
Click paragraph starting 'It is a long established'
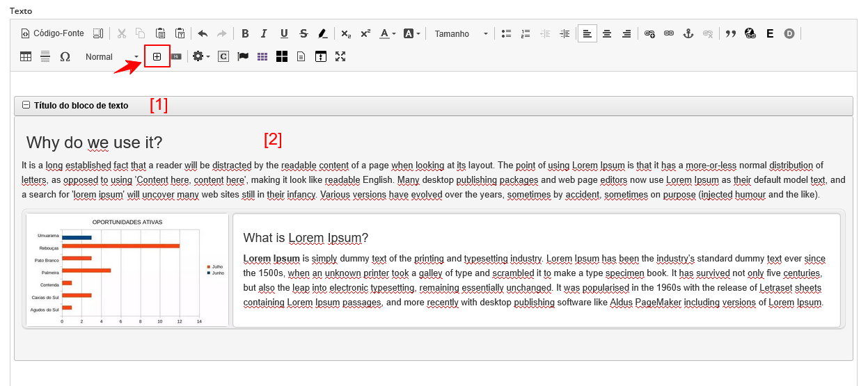pyautogui.click(x=434, y=180)
